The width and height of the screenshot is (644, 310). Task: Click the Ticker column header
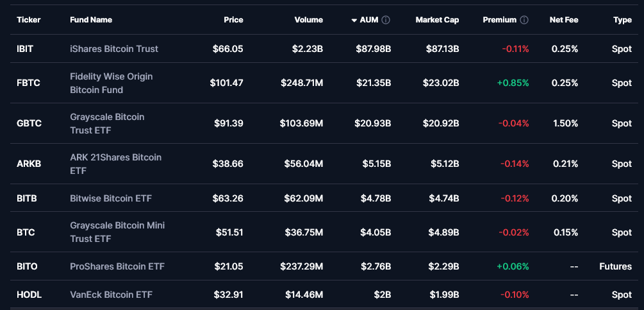[x=29, y=20]
